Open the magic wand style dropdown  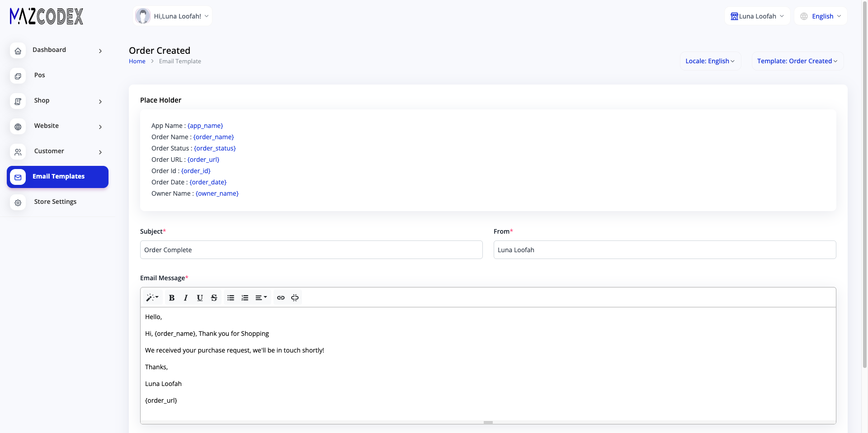coord(152,297)
